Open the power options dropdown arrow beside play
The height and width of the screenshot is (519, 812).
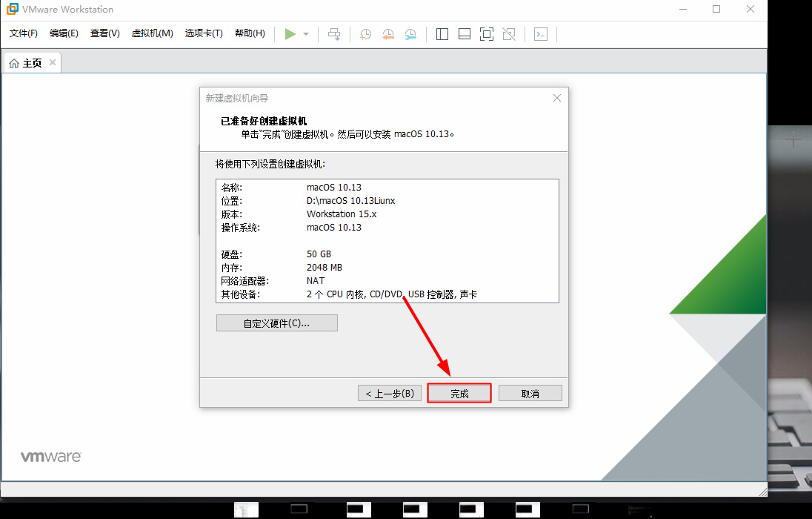[306, 34]
